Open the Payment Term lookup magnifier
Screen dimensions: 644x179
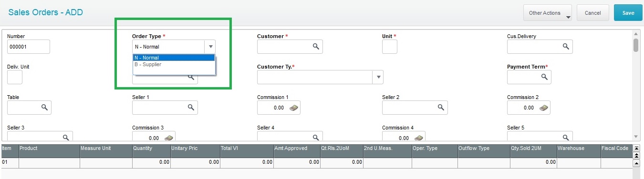click(x=544, y=77)
